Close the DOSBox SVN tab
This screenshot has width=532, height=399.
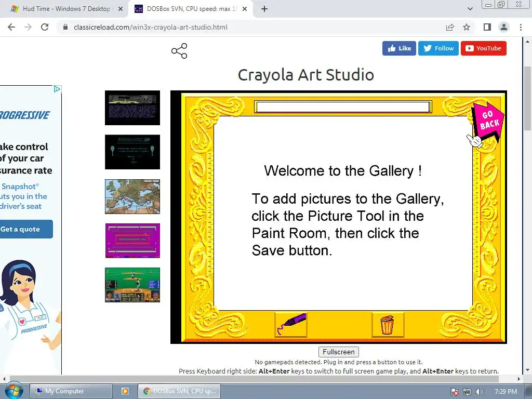[245, 9]
